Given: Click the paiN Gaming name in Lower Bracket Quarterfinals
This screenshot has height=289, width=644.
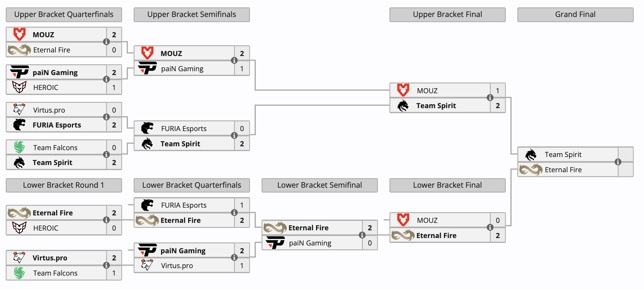Looking at the screenshot, I should coord(183,251).
